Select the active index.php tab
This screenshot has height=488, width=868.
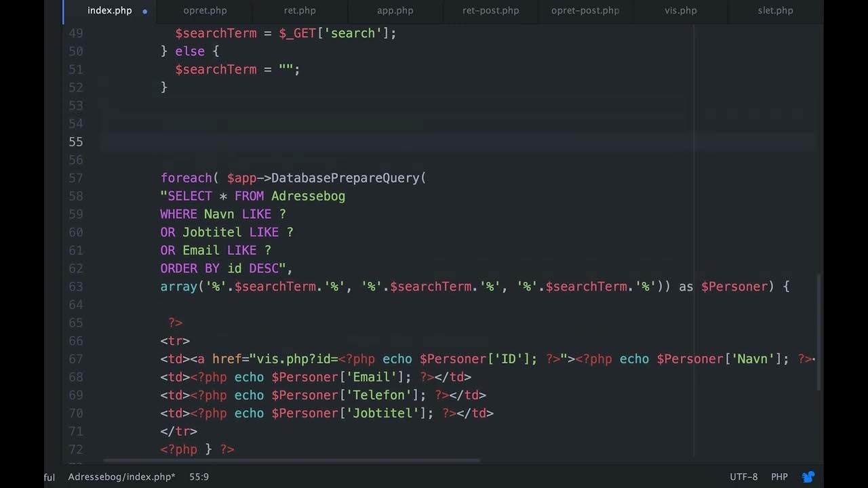pos(109,11)
